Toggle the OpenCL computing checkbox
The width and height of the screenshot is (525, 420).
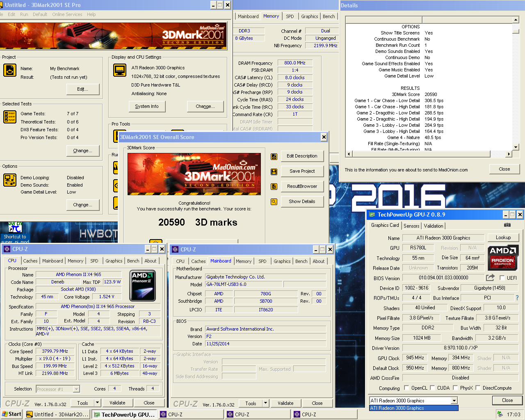click(x=406, y=388)
